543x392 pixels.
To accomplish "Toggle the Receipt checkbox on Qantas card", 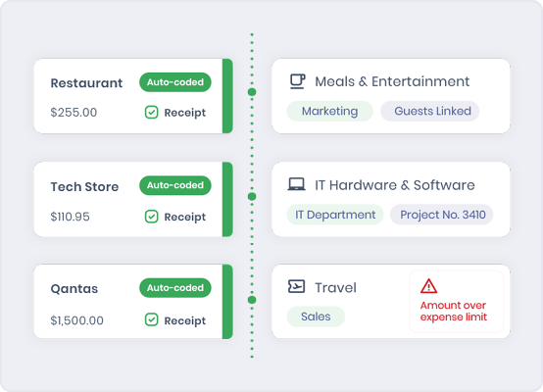I will tap(151, 319).
